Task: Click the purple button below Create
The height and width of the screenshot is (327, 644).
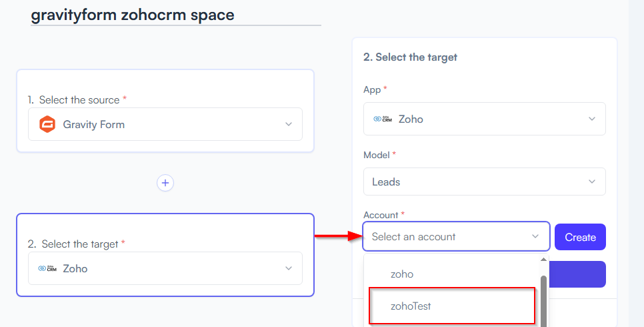Action: tap(577, 274)
